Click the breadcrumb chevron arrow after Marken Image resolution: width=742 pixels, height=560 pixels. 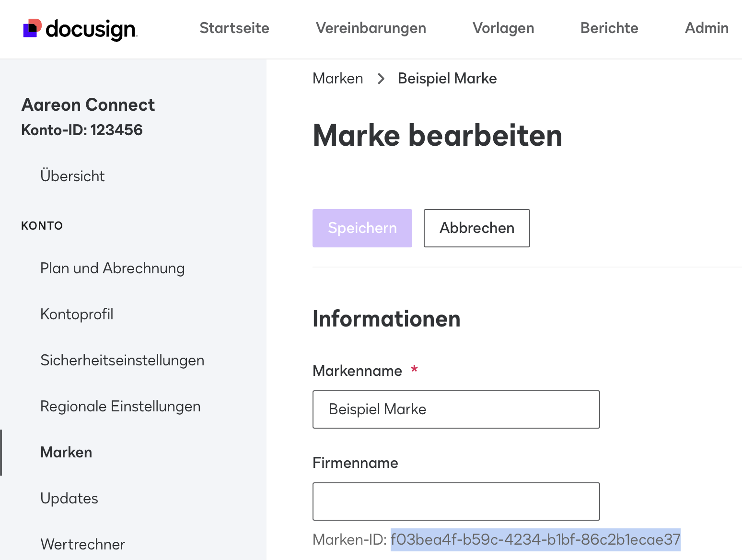[381, 79]
